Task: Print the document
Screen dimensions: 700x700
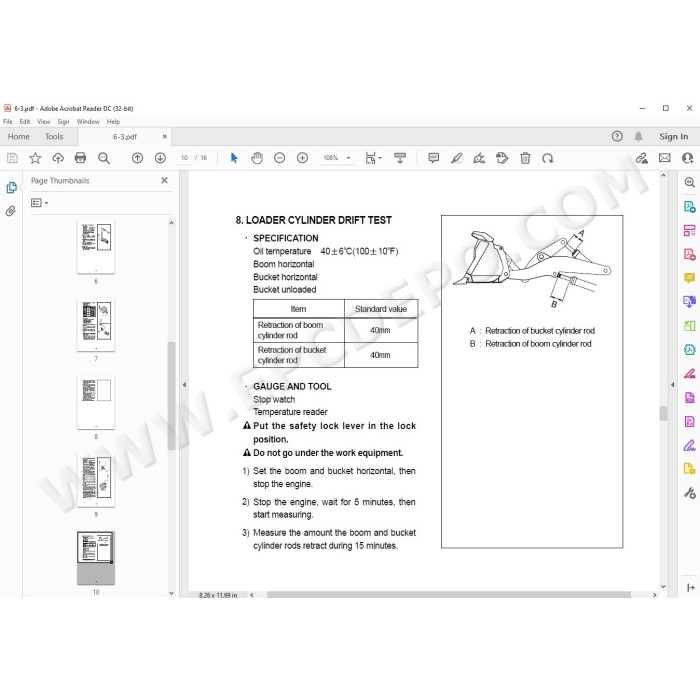Action: pyautogui.click(x=80, y=158)
